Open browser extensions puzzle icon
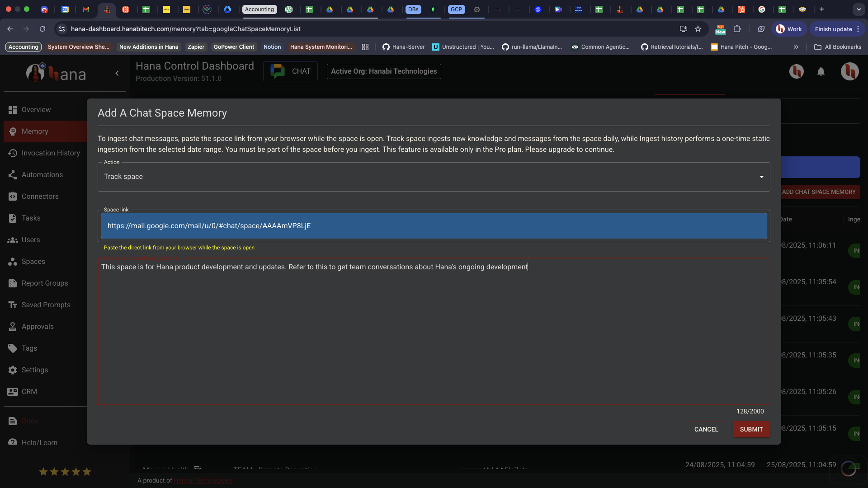The width and height of the screenshot is (868, 488). 737,29
